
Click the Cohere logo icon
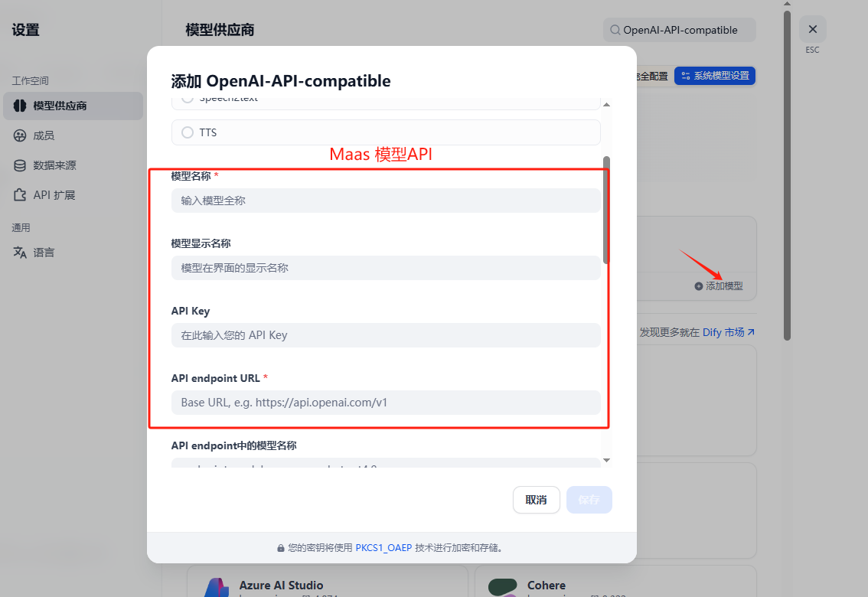point(503,588)
